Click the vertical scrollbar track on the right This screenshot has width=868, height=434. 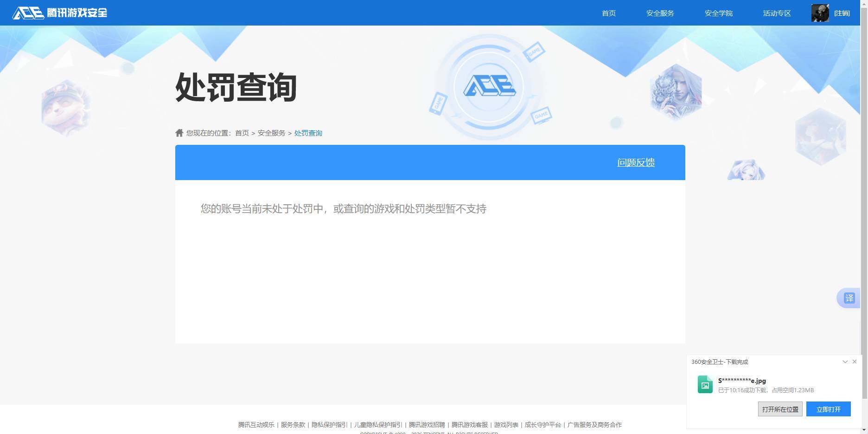[865, 186]
